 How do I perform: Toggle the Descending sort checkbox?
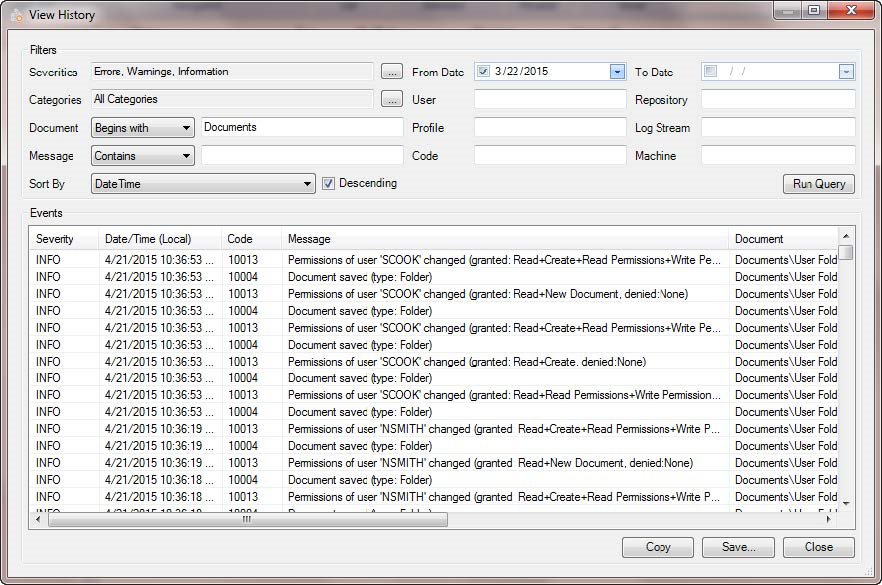click(328, 184)
